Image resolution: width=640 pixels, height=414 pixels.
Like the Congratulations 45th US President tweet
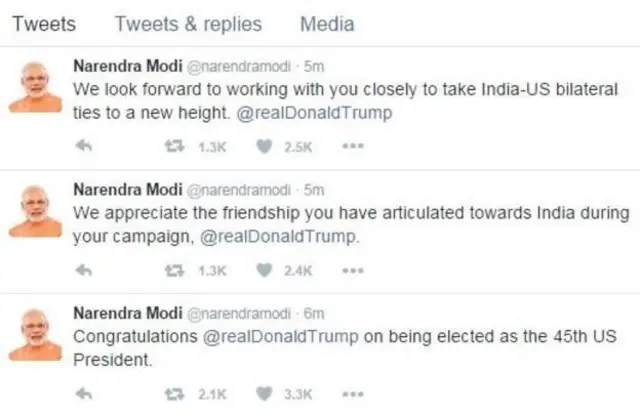coord(265,394)
